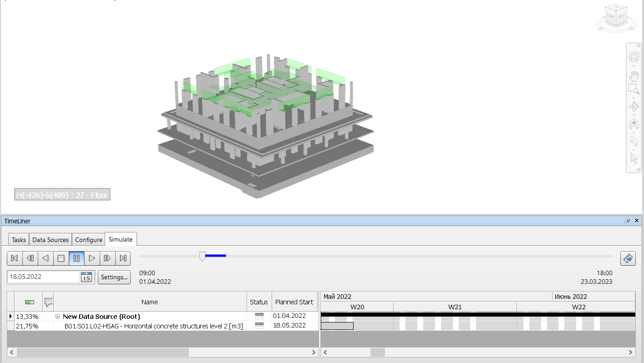
Task: Click the Planned Start column header
Action: point(294,302)
